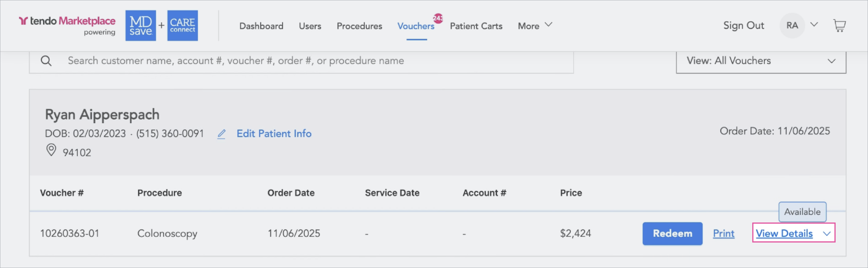Click the RA user avatar
868x268 pixels.
792,26
